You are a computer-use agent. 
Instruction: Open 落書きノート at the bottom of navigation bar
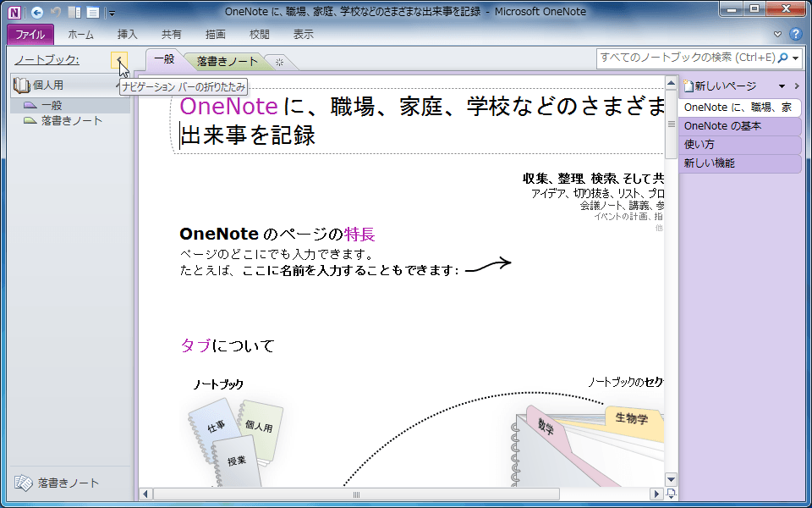click(x=57, y=483)
